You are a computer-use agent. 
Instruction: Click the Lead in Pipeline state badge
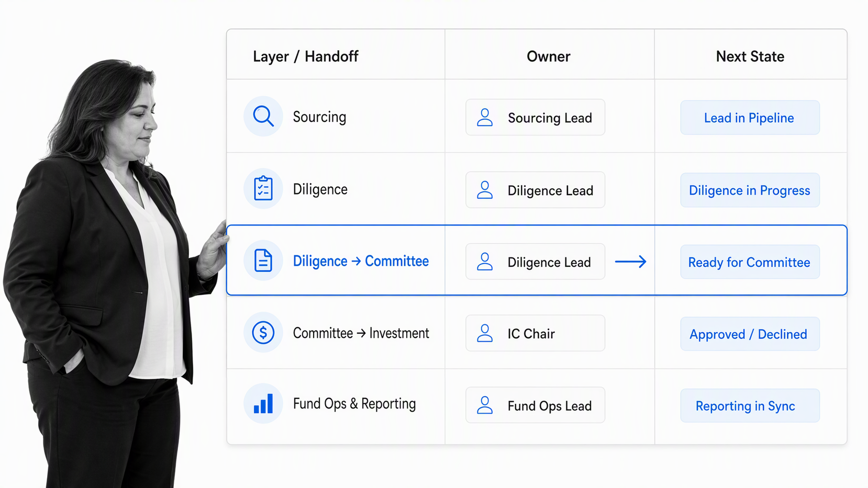[750, 118]
